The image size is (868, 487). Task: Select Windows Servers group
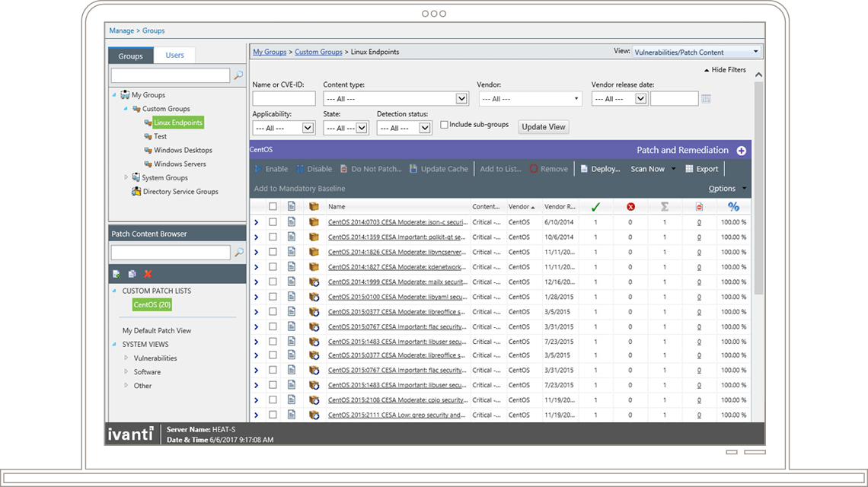pyautogui.click(x=180, y=164)
